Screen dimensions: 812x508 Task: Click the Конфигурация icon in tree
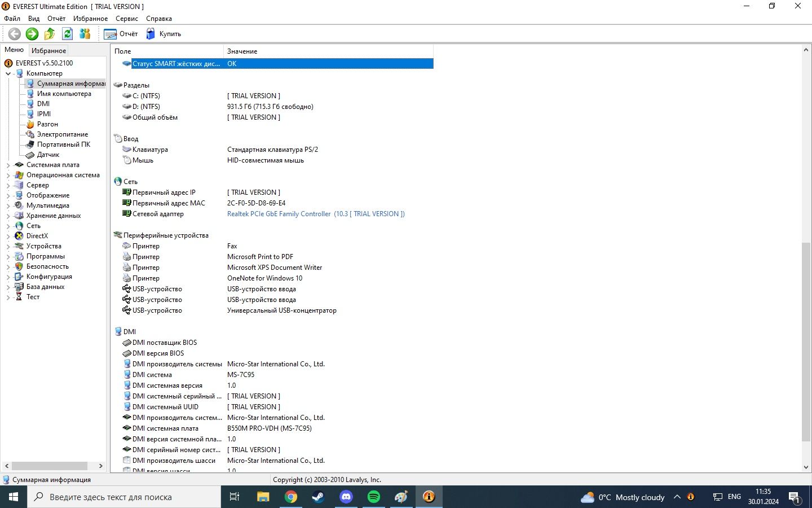(x=19, y=277)
